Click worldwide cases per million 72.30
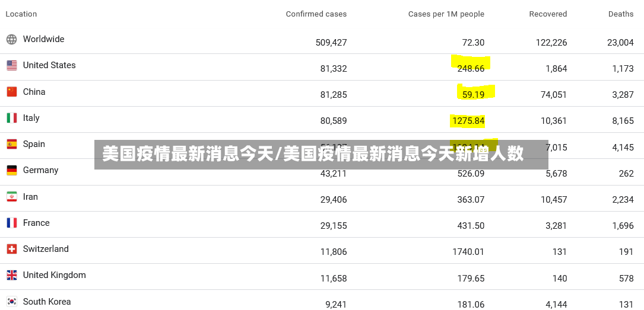This screenshot has height=310, width=644. pyautogui.click(x=473, y=42)
